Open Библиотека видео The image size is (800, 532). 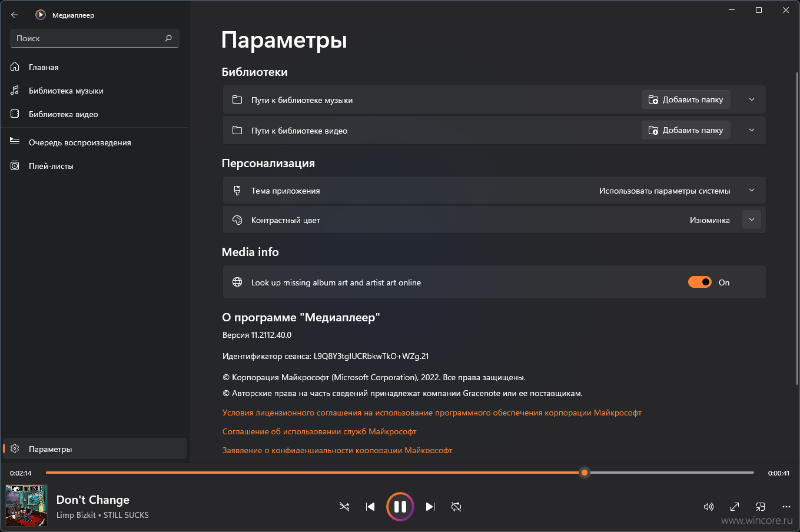[x=95, y=114]
